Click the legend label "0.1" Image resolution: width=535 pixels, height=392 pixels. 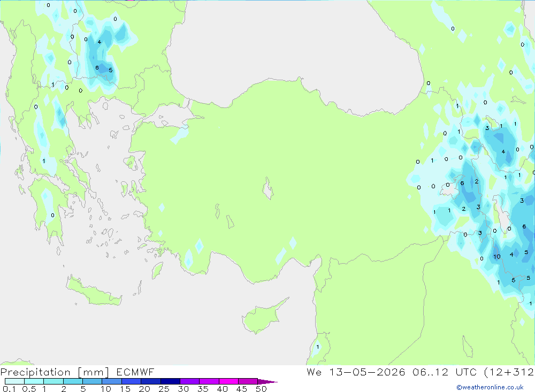pyautogui.click(x=9, y=389)
